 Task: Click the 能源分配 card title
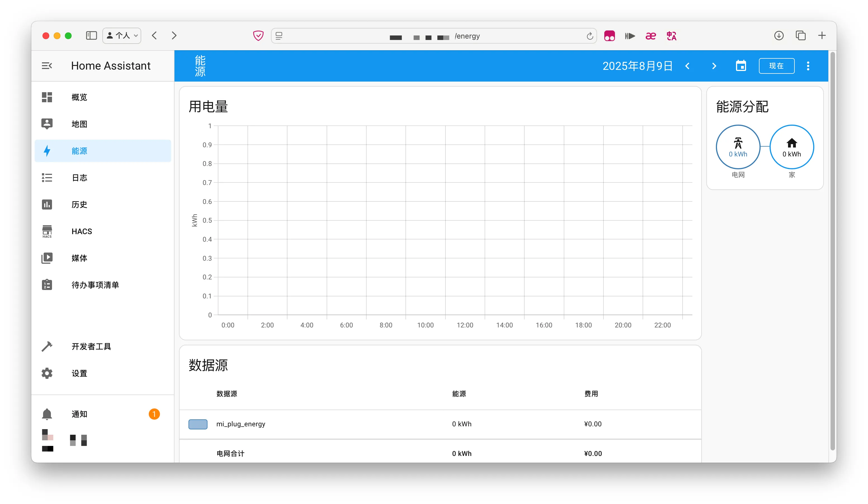tap(742, 107)
